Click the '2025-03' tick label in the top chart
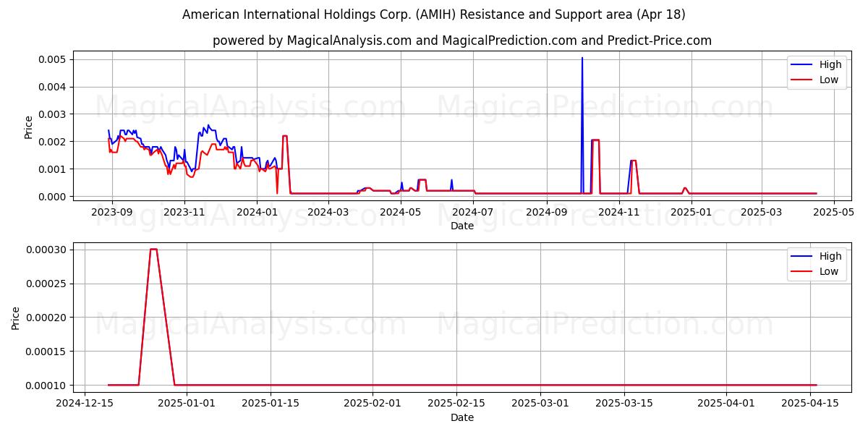 [763, 212]
